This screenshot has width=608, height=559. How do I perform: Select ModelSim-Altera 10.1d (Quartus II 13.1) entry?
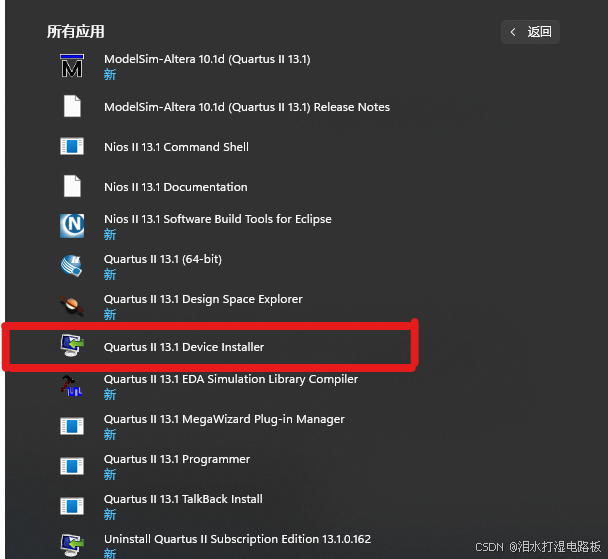[x=207, y=59]
